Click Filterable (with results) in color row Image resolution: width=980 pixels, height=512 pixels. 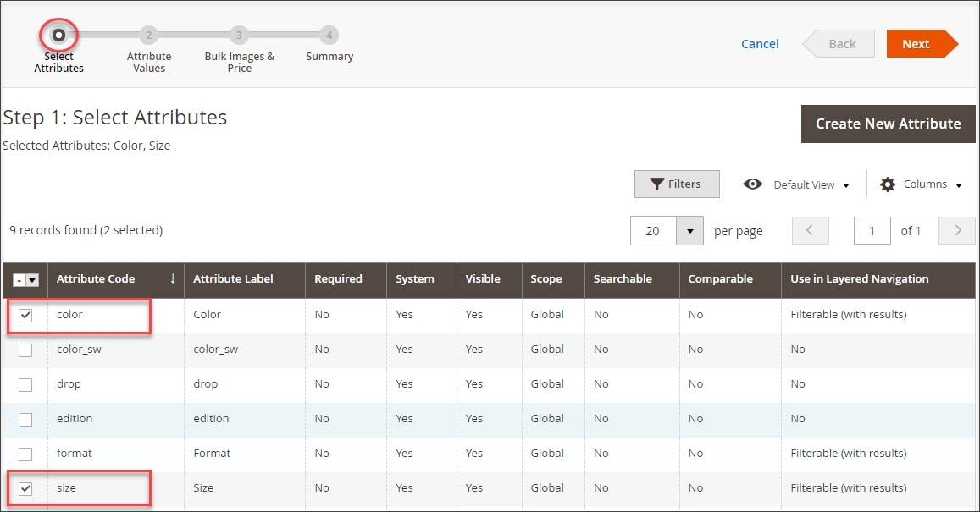pyautogui.click(x=848, y=314)
